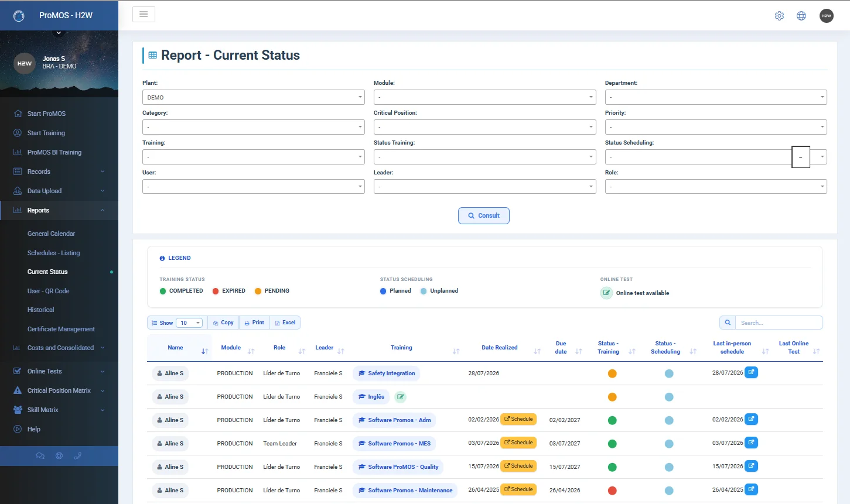Open the H2W user avatar menu
The image size is (850, 504).
(827, 16)
